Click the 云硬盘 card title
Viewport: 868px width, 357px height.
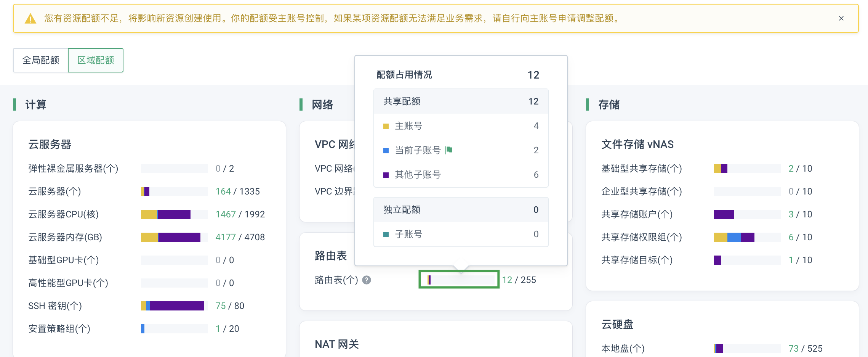[x=617, y=325]
